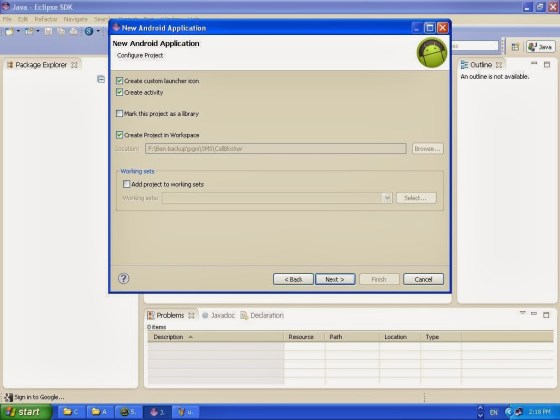Click the New file toolbar icon
The image size is (560, 420).
coord(9,31)
